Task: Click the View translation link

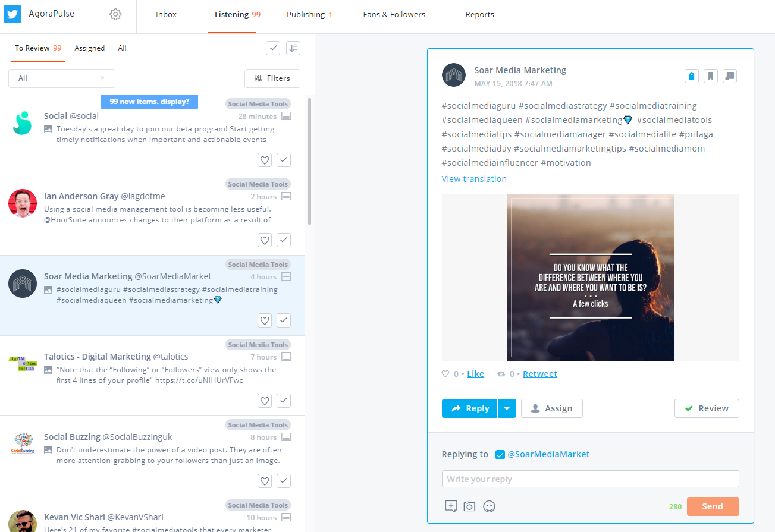Action: coord(474,179)
